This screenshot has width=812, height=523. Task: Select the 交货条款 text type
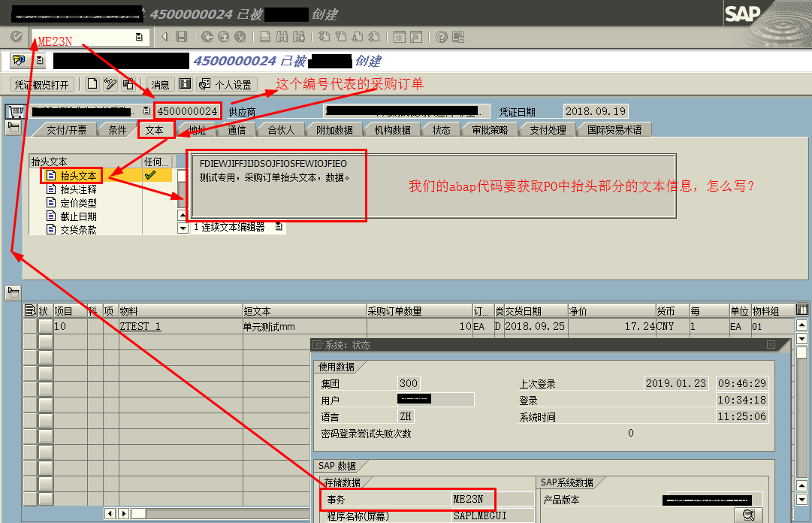point(79,230)
